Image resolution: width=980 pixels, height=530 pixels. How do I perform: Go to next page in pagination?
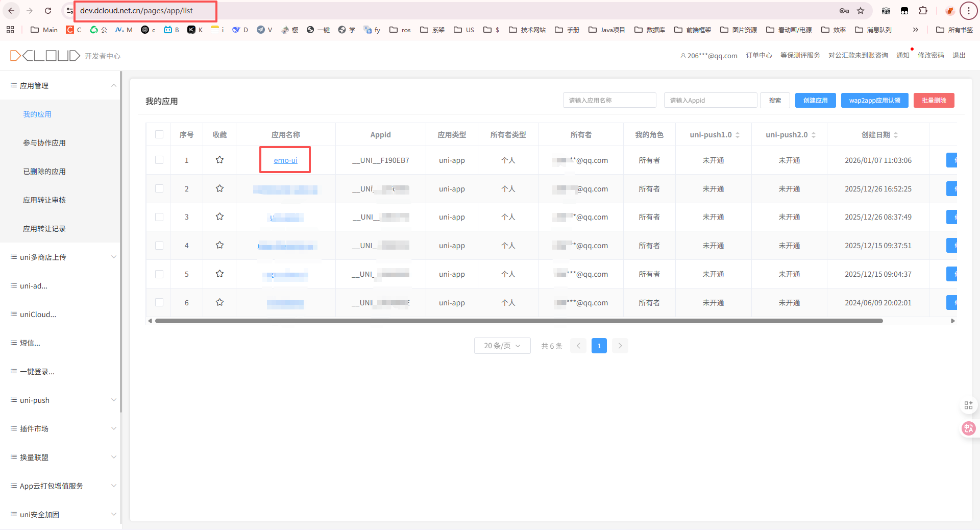click(620, 346)
